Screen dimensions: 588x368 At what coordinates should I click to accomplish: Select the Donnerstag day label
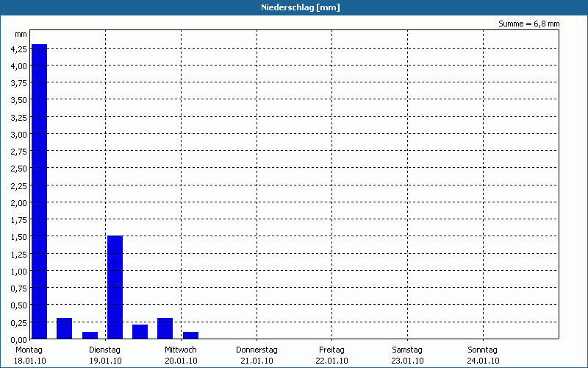pyautogui.click(x=257, y=350)
